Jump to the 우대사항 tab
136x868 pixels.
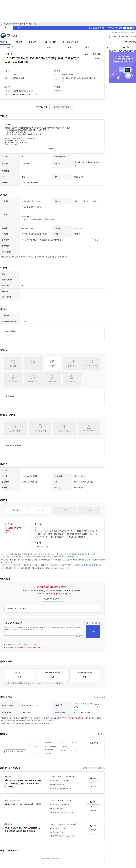(49, 47)
